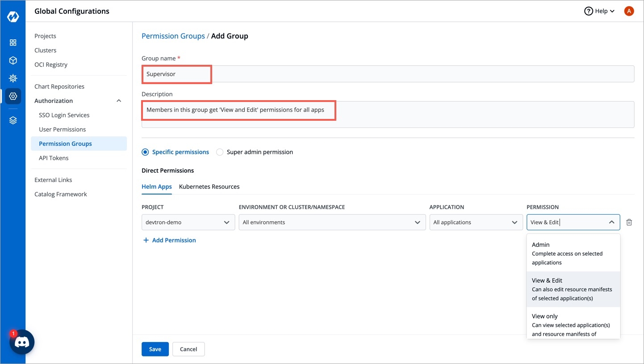The image size is (644, 364).
Task: Open the cube-shaped sidebar icon
Action: [x=13, y=60]
